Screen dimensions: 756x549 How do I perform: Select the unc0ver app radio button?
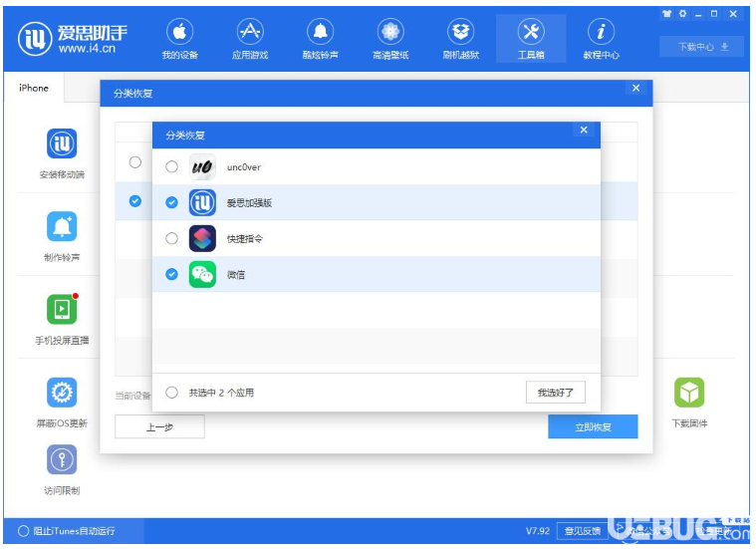point(171,167)
